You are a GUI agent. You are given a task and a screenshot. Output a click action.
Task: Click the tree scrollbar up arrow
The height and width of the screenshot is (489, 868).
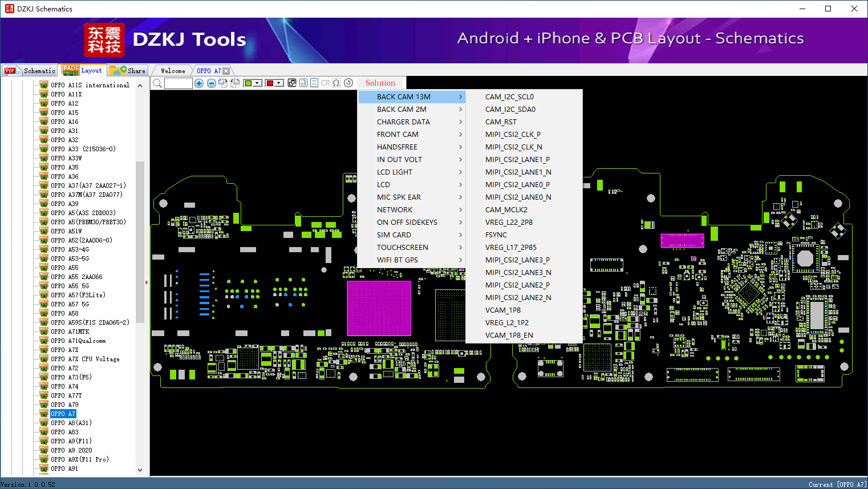click(140, 86)
